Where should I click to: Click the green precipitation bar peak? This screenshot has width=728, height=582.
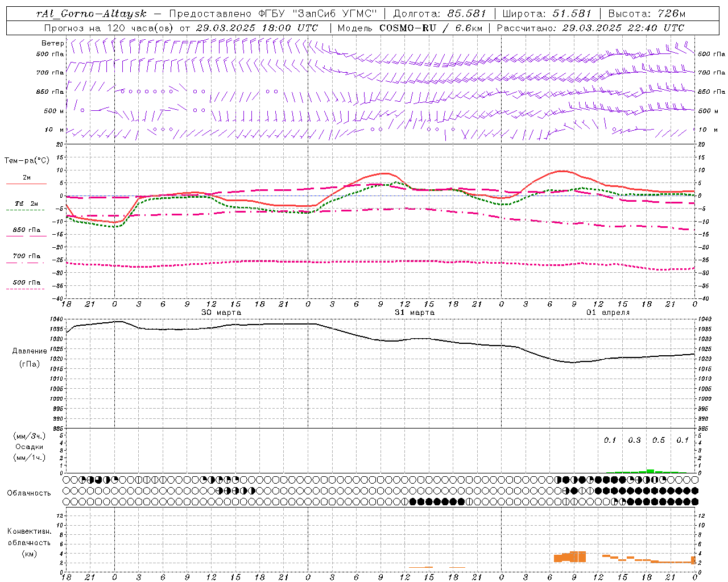(x=650, y=471)
